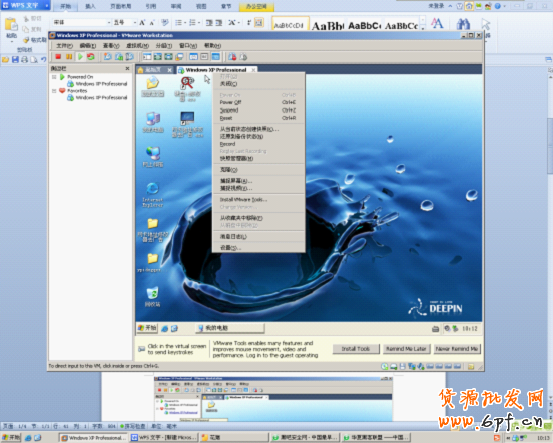553x443 pixels.
Task: Click the show sidebar icon in VMware toolbar
Action: click(x=147, y=56)
